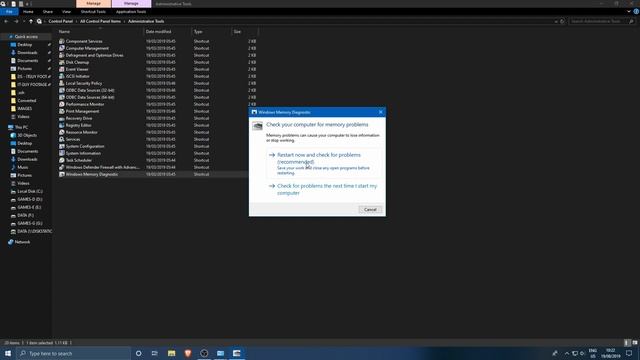Click the Refresh icon in address bar
The height and width of the screenshot is (360, 640).
pos(562,21)
